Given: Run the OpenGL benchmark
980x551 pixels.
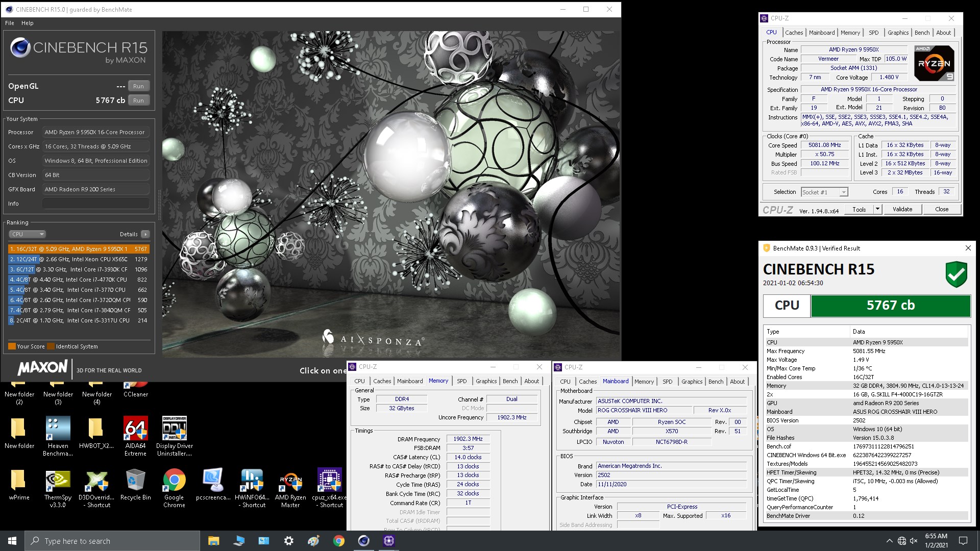Looking at the screenshot, I should (x=138, y=86).
